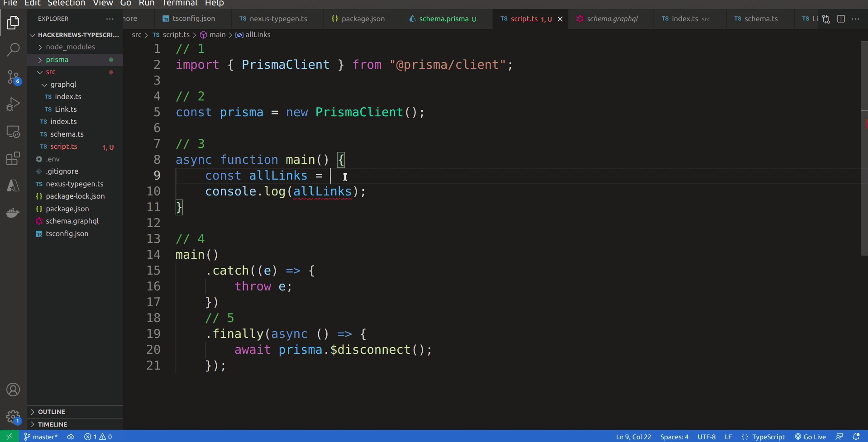Switch to the schema.prisma tab
868x442 pixels.
(x=444, y=19)
